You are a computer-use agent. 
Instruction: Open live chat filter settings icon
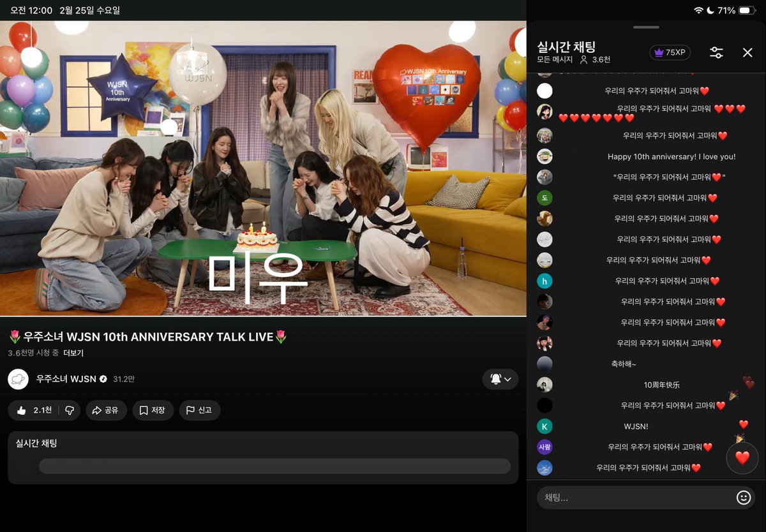tap(716, 52)
